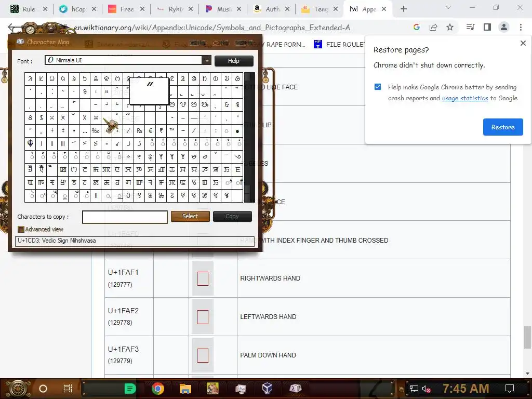Open Chrome's three-dot menu
The width and height of the screenshot is (532, 399).
tap(521, 27)
